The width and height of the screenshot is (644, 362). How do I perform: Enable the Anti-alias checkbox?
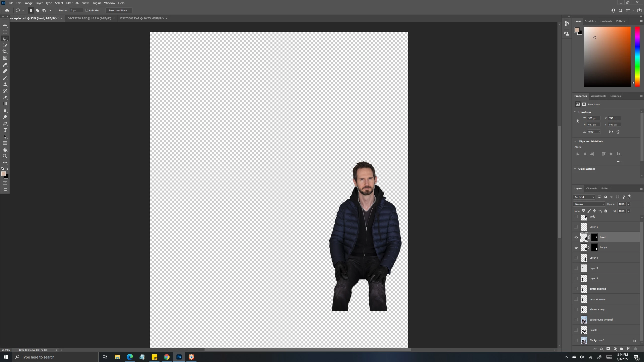[x=87, y=11]
